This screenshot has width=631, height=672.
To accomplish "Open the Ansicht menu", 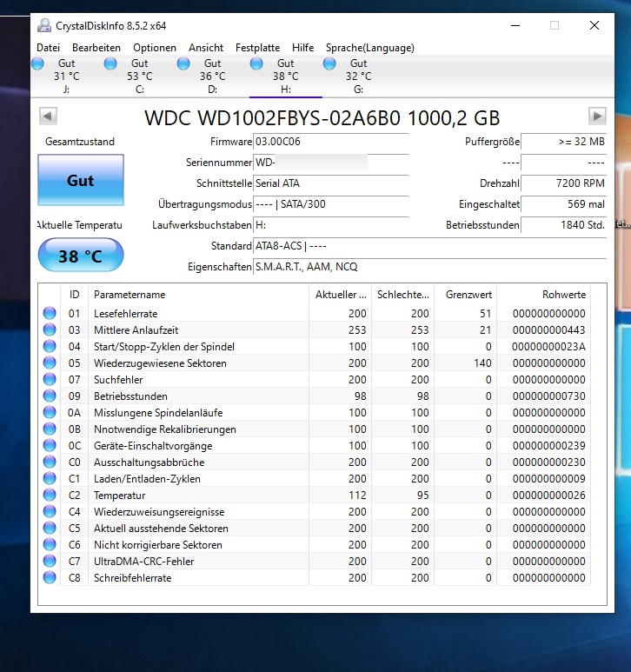I will click(206, 48).
